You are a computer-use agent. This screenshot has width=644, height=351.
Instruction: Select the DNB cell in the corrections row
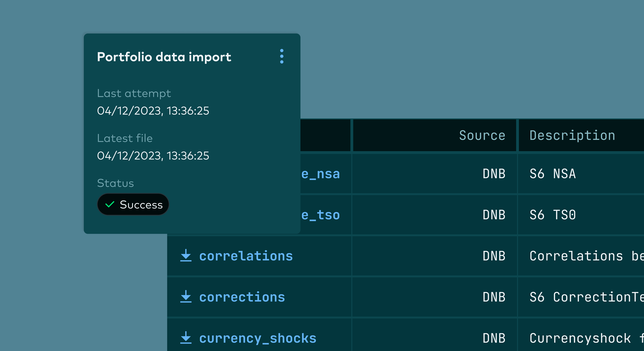[x=494, y=297]
